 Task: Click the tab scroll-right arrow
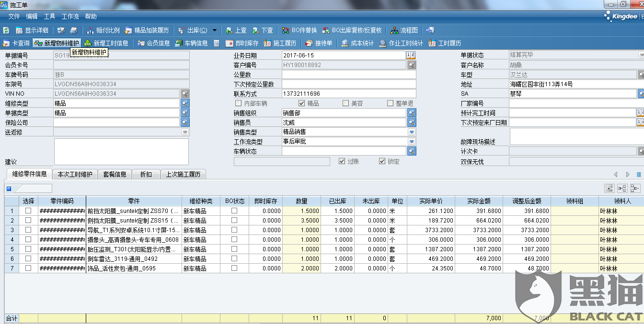628,175
